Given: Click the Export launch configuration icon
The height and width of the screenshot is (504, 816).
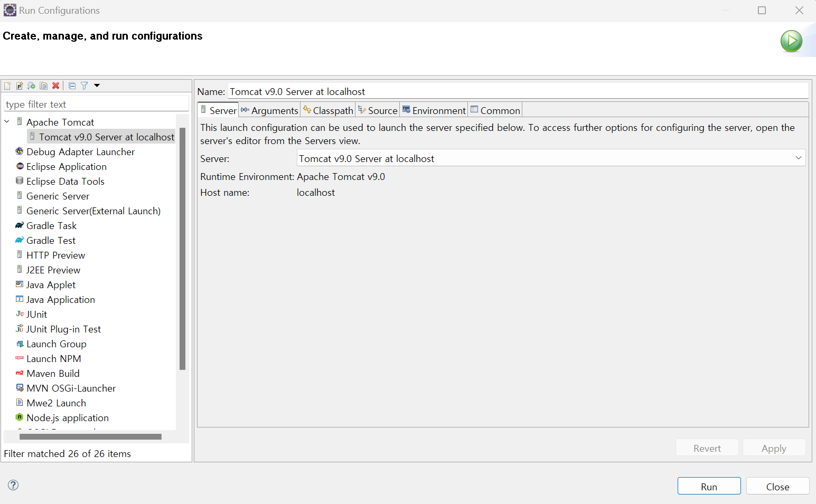Looking at the screenshot, I should [32, 85].
